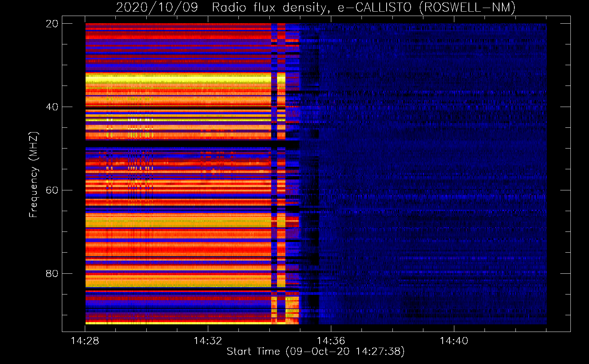This screenshot has width=589, height=364.
Task: Click the '80' frequency tick label
Action: (52, 274)
